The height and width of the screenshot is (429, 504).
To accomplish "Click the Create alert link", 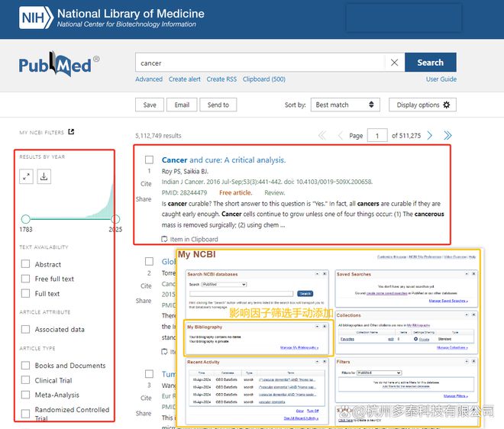I will point(185,79).
